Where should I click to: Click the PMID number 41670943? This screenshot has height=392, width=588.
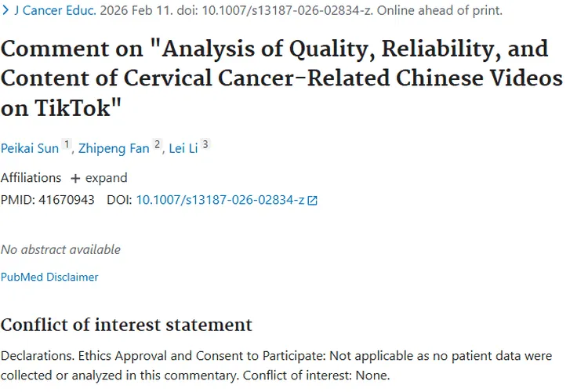click(68, 200)
